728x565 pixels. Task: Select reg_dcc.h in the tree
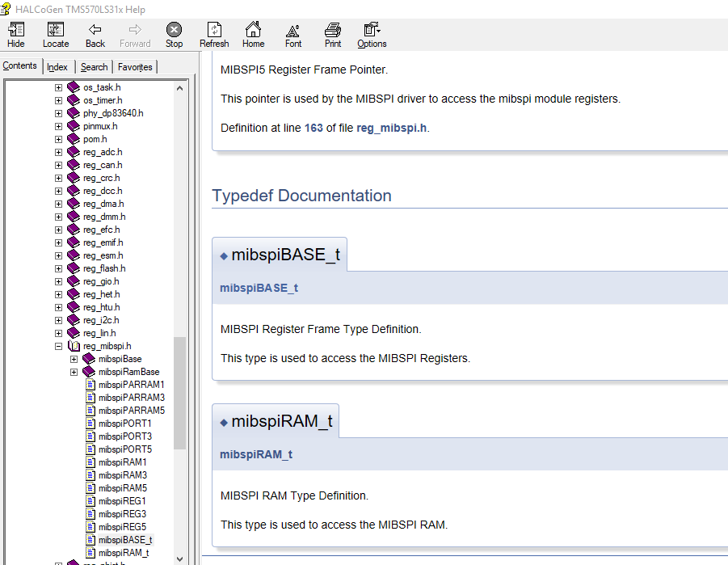point(103,191)
